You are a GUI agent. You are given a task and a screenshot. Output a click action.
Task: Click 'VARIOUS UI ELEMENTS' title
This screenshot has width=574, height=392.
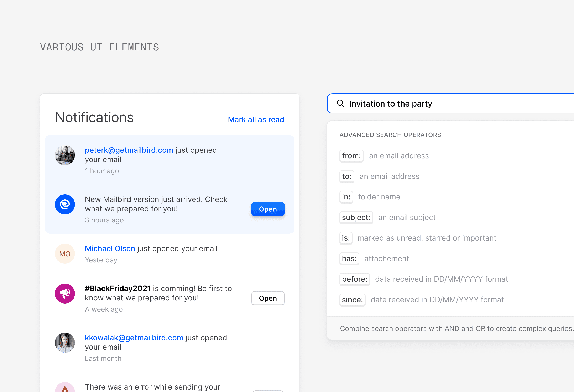tap(100, 47)
